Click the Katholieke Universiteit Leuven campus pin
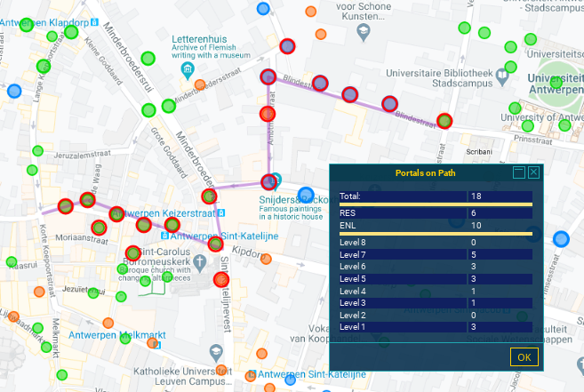584x392 pixels. point(216,353)
